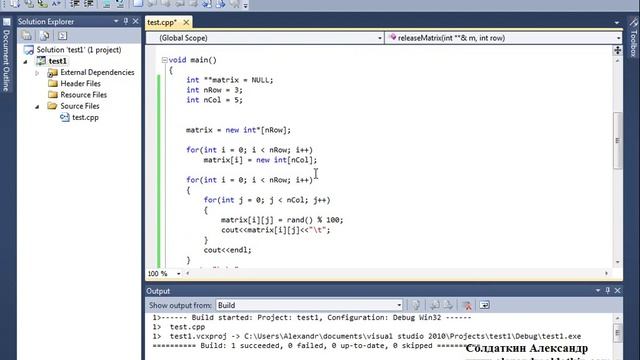Image resolution: width=640 pixels, height=360 pixels.
Task: Click line 'matrix[i][j] = rand() % 100;'
Action: [x=282, y=220]
